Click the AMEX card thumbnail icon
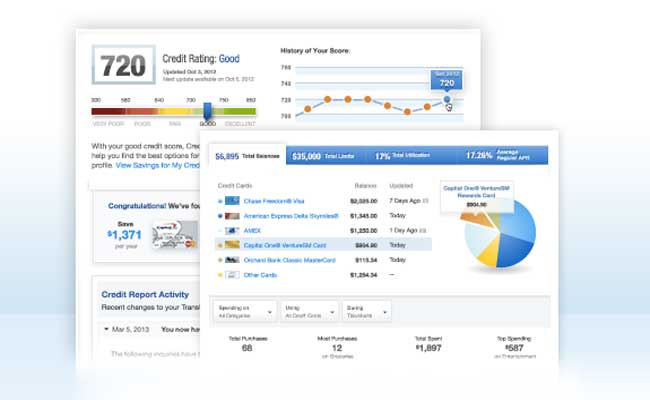Image resolution: width=650 pixels, height=400 pixels. (x=232, y=230)
